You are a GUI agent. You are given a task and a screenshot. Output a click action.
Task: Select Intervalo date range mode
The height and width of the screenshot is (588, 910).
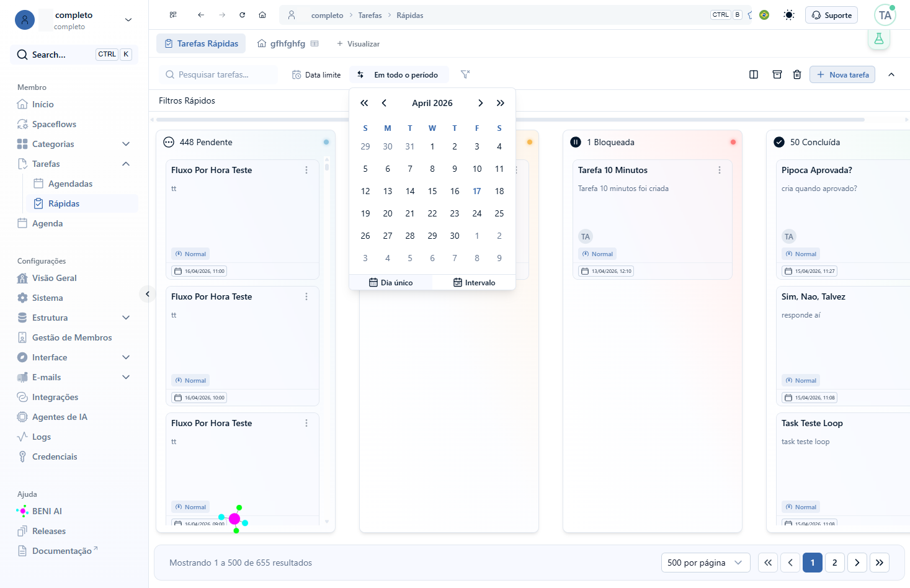[x=474, y=282]
